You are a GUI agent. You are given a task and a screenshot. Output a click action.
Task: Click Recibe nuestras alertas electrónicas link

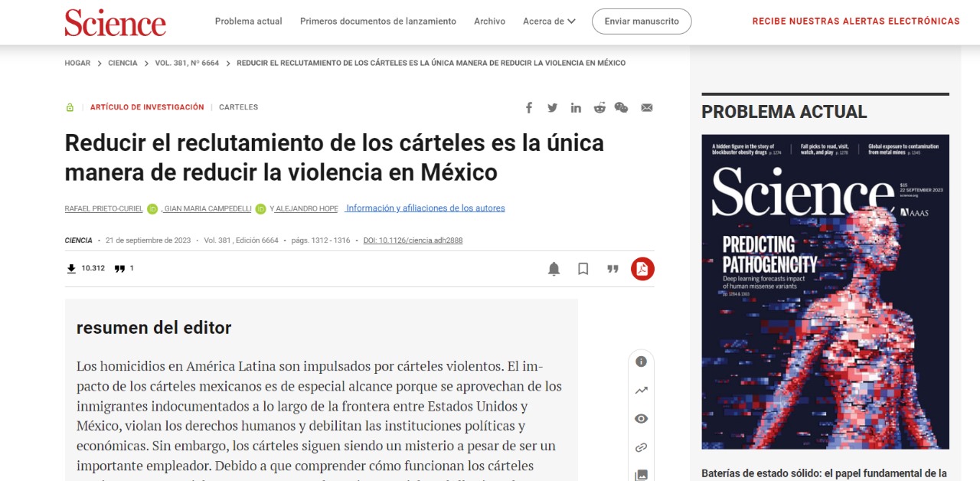(856, 21)
